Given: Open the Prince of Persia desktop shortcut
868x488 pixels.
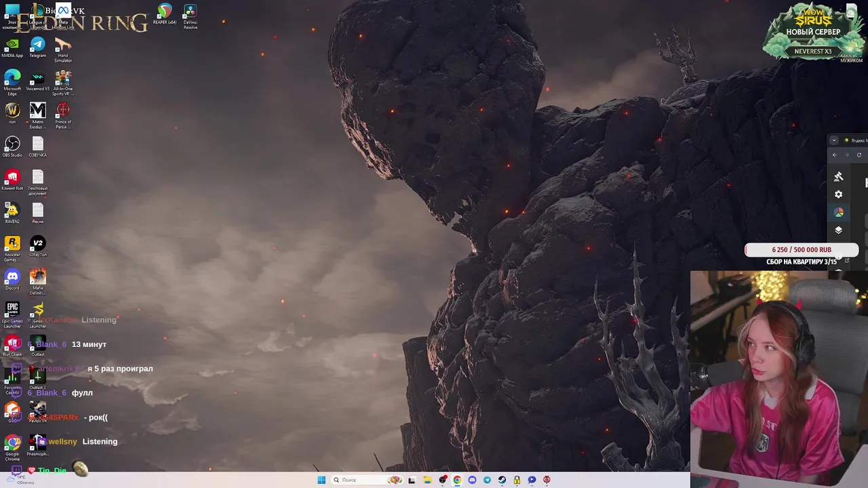Looking at the screenshot, I should click(x=63, y=115).
